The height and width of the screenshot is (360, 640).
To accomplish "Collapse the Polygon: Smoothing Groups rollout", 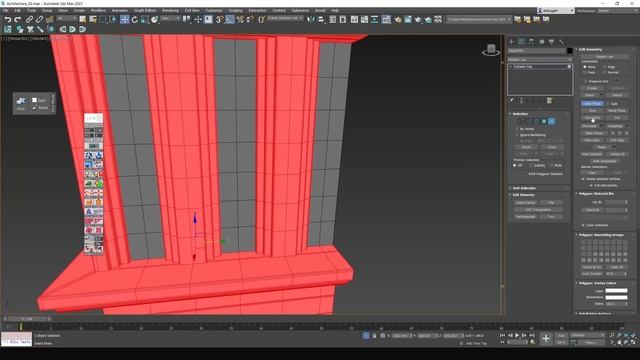I will (601, 235).
